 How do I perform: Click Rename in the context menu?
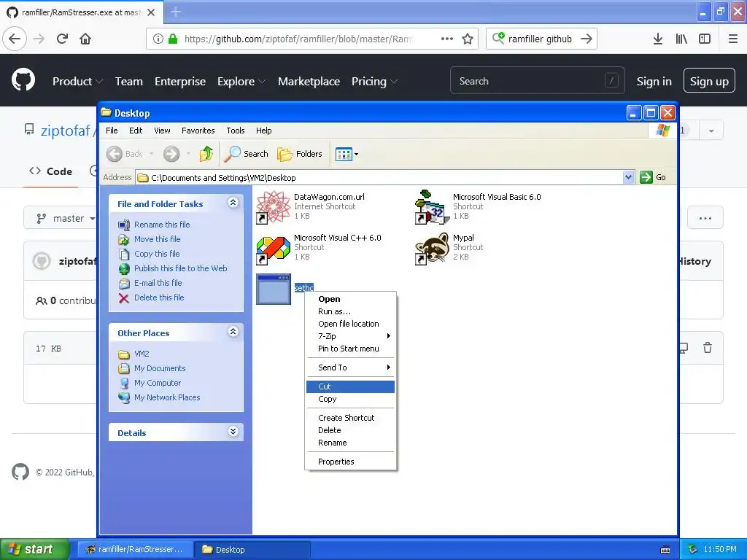[350, 443]
